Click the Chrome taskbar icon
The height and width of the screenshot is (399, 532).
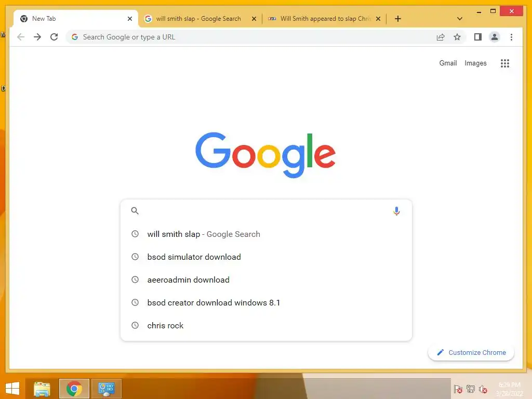pos(74,389)
